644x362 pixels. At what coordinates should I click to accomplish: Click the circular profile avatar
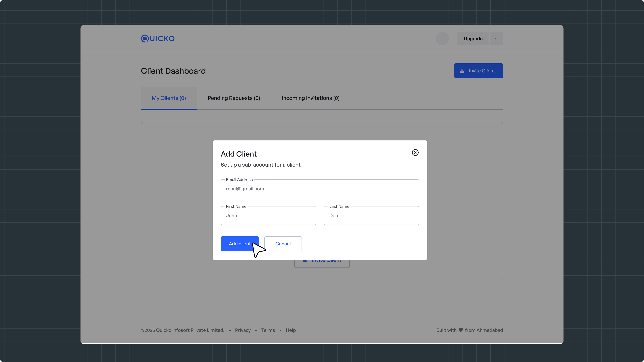point(442,39)
